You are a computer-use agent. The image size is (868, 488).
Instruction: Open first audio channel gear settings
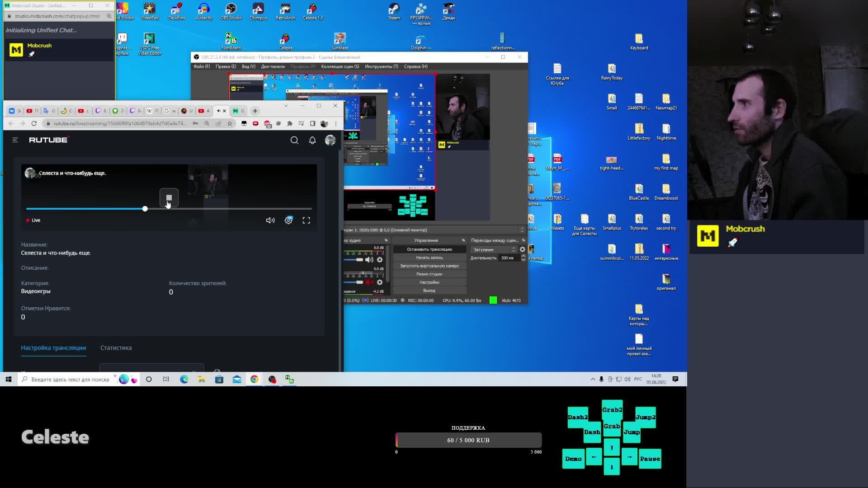pos(380,260)
